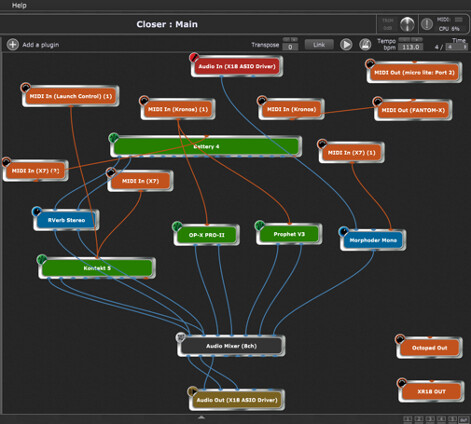
Task: Select the Audio In (X18 ASIO Driver) node
Action: [x=237, y=66]
